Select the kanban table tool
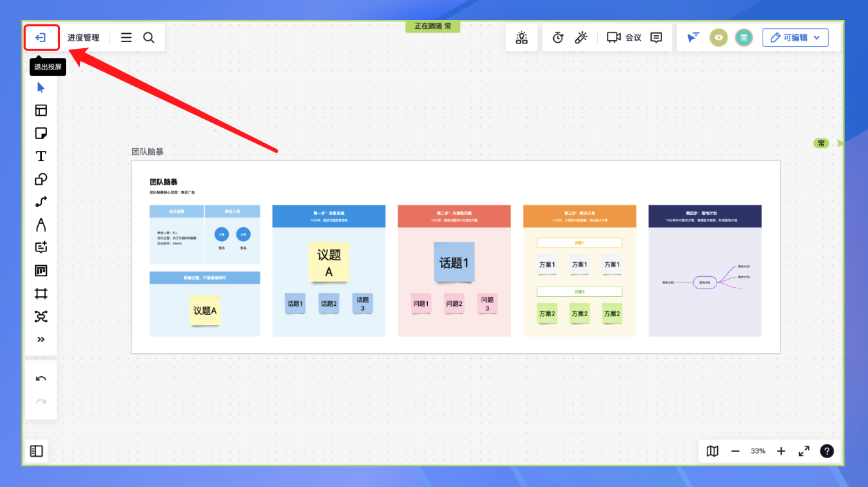This screenshot has height=487, width=868. (41, 271)
